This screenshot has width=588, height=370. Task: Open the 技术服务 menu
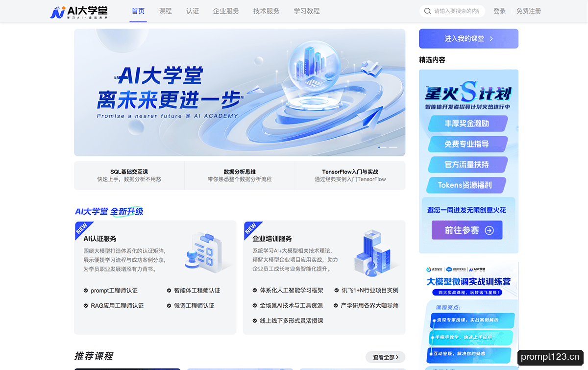[x=267, y=11]
